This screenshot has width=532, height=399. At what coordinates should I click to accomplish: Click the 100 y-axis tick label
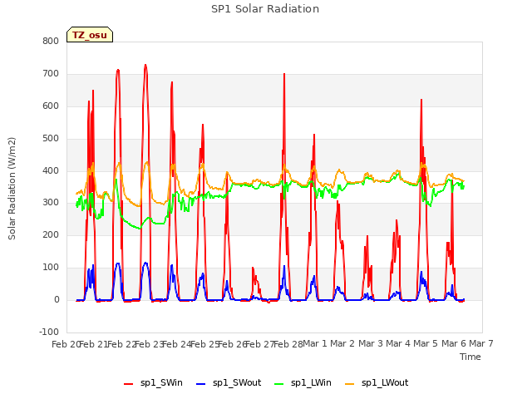pyautogui.click(x=51, y=268)
